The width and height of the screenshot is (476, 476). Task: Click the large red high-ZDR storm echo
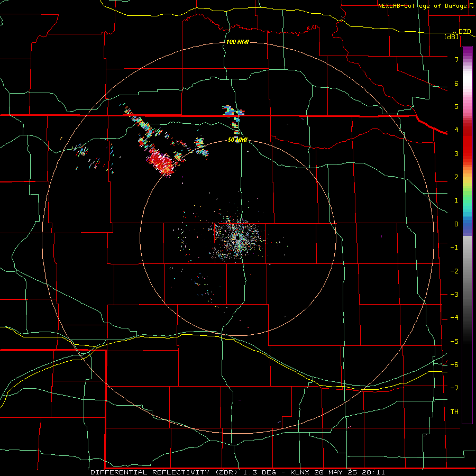click(x=160, y=162)
